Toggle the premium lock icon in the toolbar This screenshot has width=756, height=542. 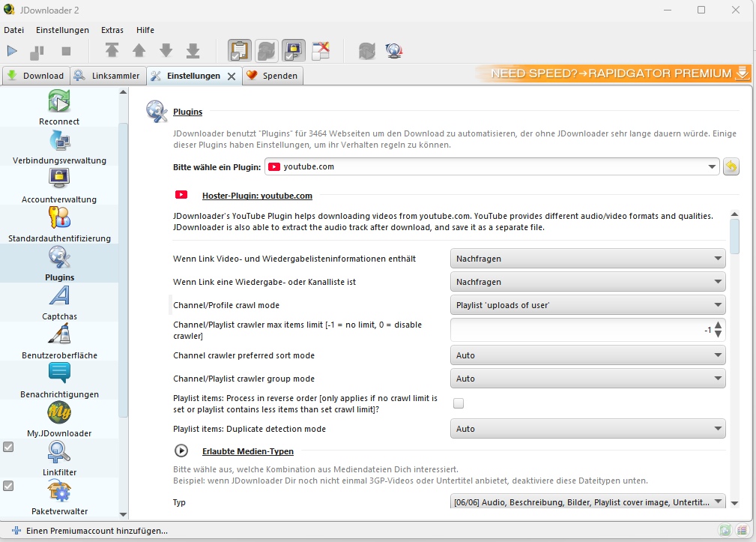(x=294, y=51)
